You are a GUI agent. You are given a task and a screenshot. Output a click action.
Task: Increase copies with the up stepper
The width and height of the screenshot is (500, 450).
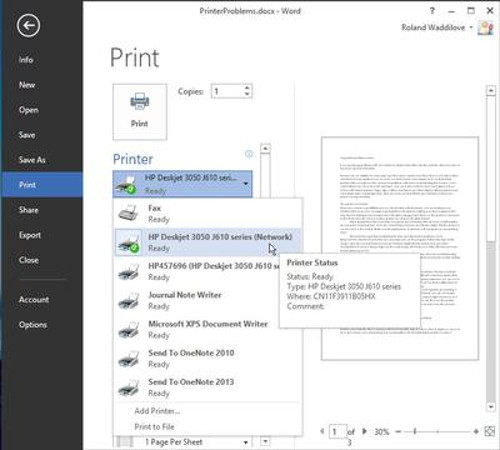tap(247, 88)
